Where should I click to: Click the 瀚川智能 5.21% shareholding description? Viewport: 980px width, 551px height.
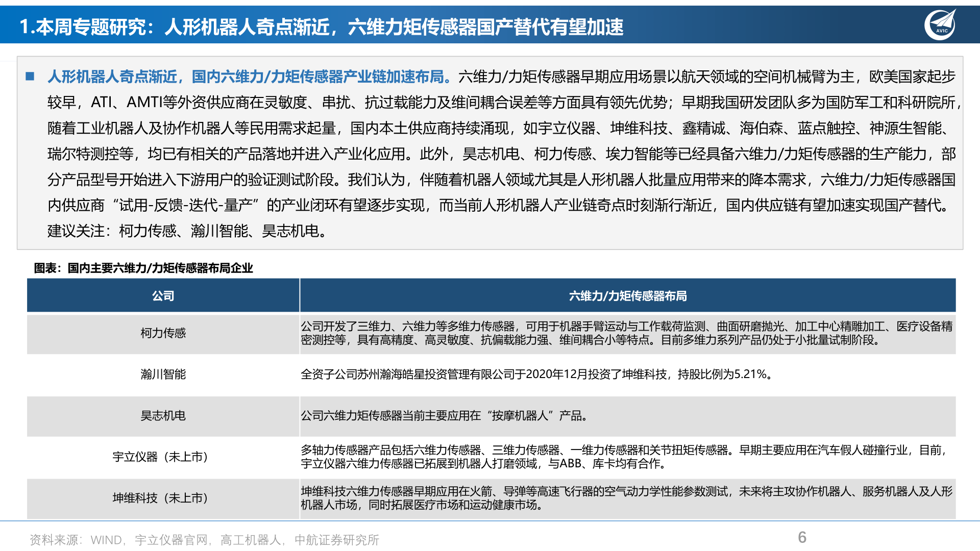click(x=538, y=374)
